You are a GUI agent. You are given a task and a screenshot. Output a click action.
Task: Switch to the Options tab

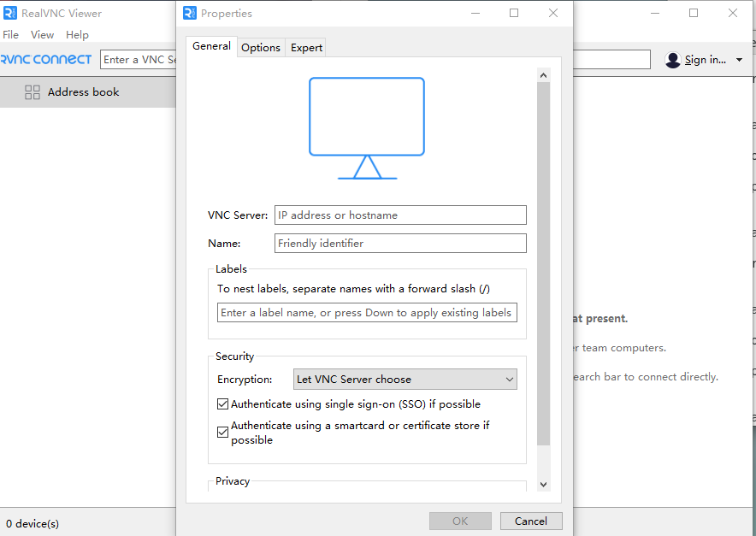[x=261, y=48]
